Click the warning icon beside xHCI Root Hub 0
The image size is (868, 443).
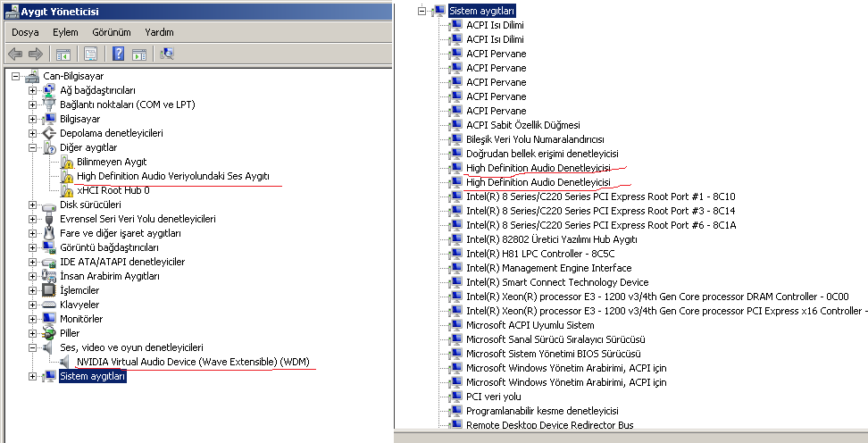pyautogui.click(x=67, y=191)
